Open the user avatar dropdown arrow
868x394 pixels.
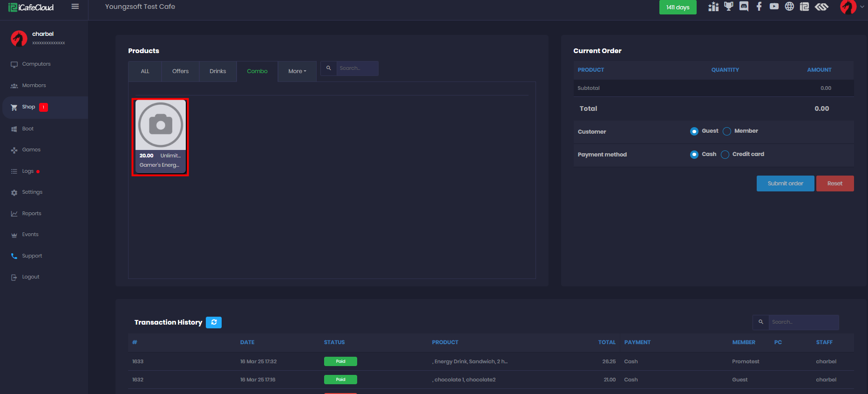[862, 7]
